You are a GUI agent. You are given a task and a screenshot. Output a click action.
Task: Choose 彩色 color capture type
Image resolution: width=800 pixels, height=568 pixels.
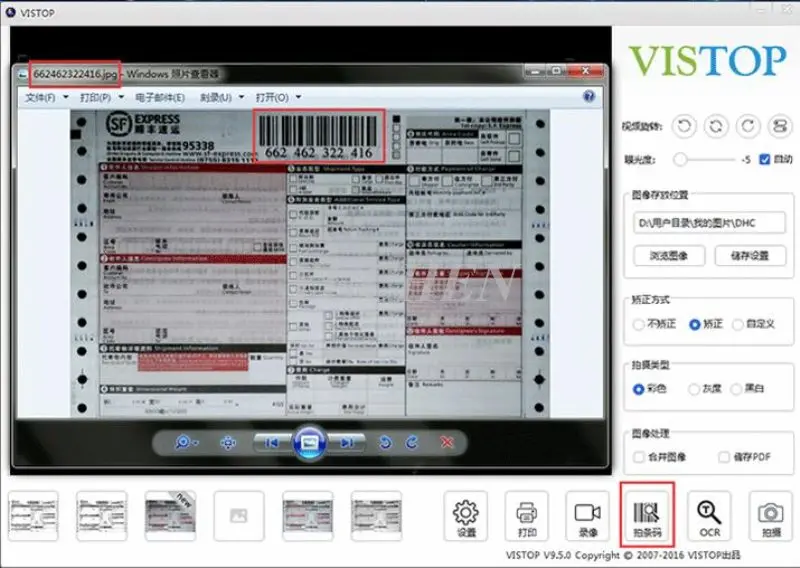[x=638, y=389]
